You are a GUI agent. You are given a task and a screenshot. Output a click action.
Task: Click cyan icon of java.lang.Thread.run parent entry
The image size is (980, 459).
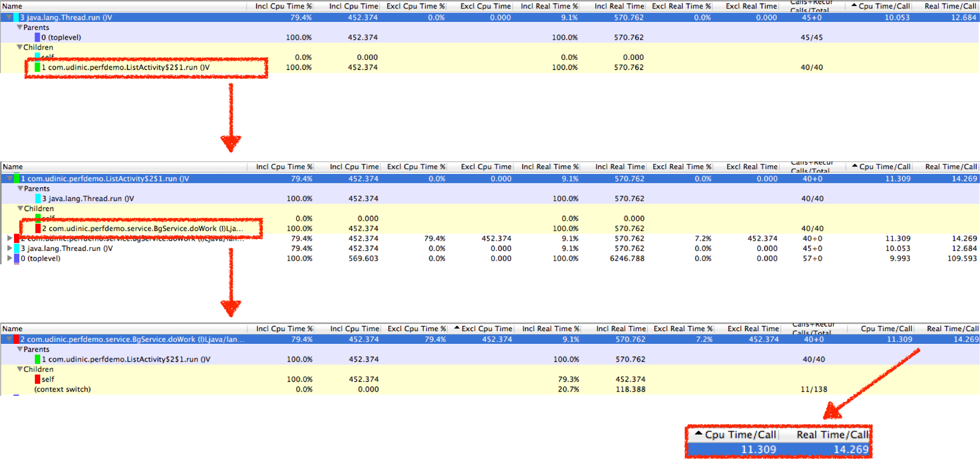38,198
